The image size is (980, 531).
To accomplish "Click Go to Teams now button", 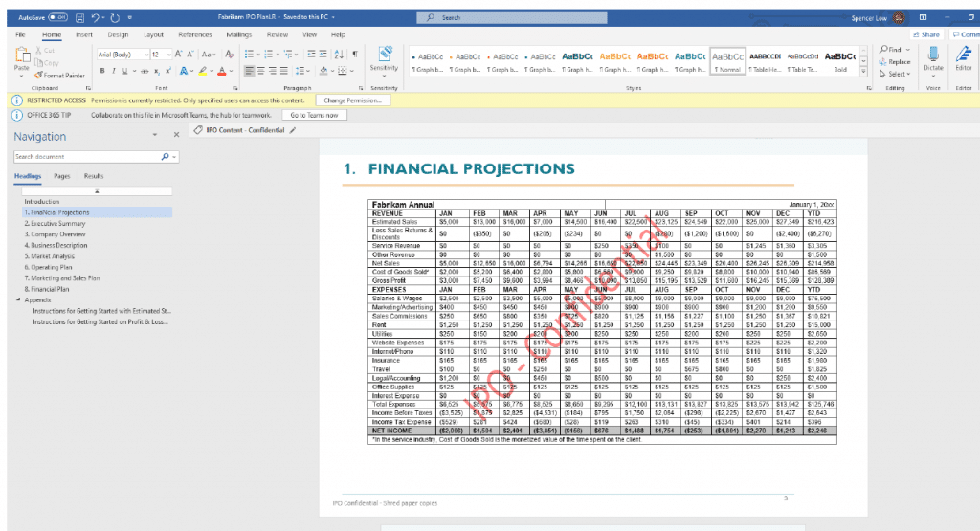I will 314,115.
